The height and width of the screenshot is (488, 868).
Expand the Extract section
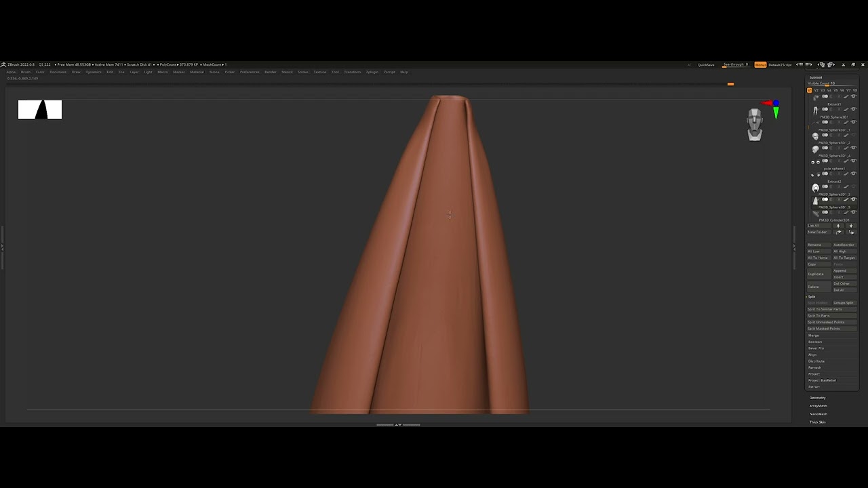click(814, 387)
